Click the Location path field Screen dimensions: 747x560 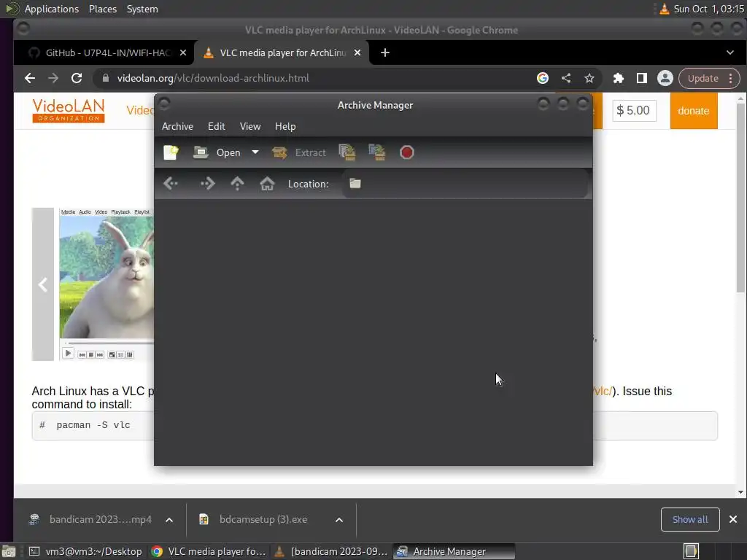coord(465,184)
